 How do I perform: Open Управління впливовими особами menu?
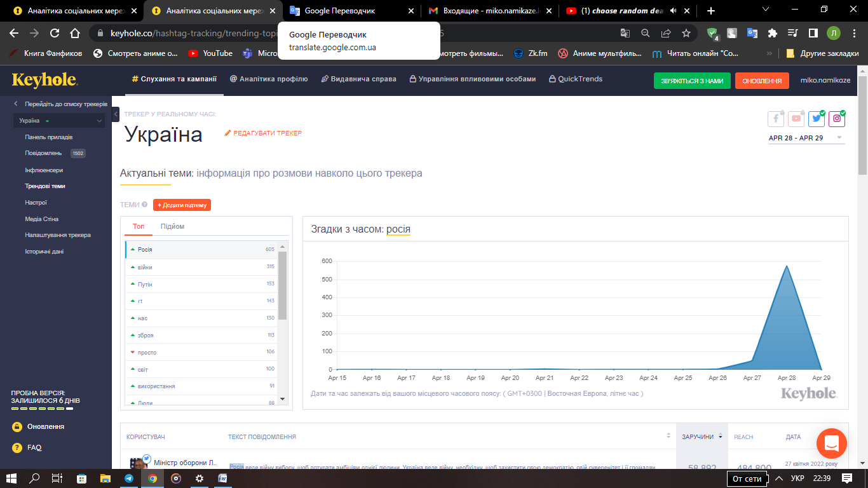click(473, 79)
